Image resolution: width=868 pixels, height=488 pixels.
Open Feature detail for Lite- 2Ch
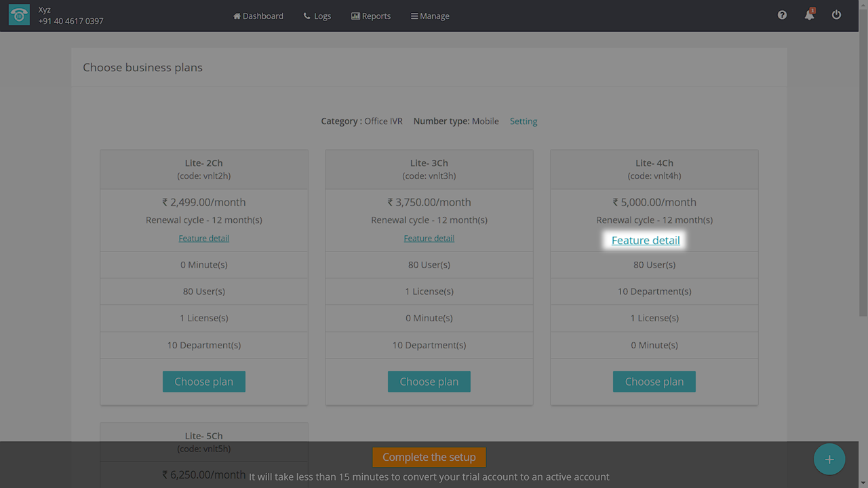point(203,239)
